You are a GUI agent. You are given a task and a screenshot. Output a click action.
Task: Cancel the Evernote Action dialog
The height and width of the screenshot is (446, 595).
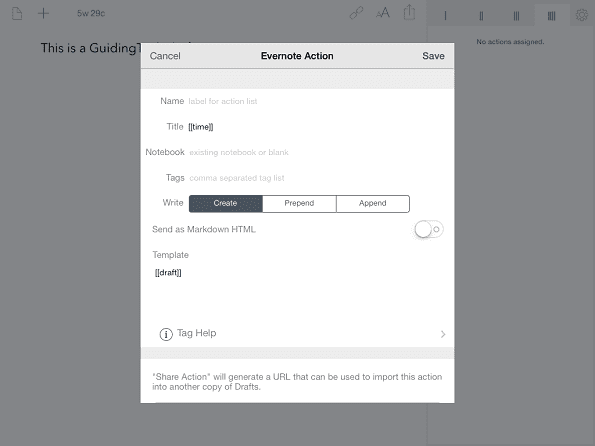165,56
